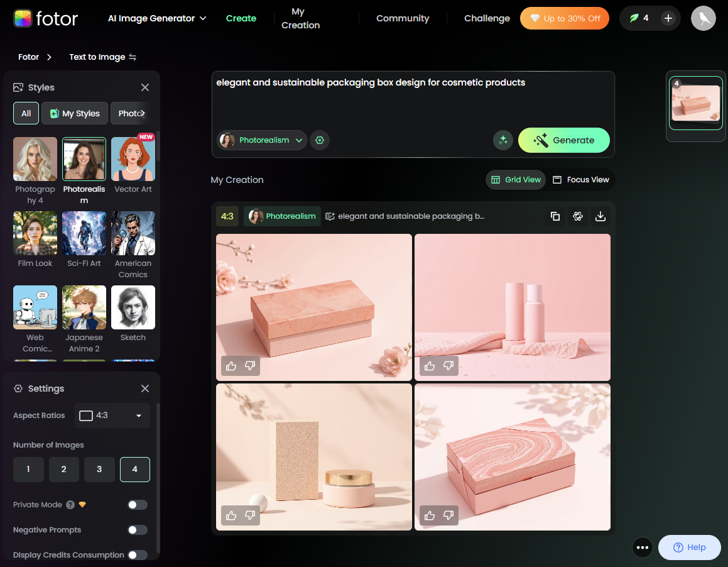The height and width of the screenshot is (567, 728).
Task: Turn on Negative Prompts
Action: pyautogui.click(x=137, y=530)
